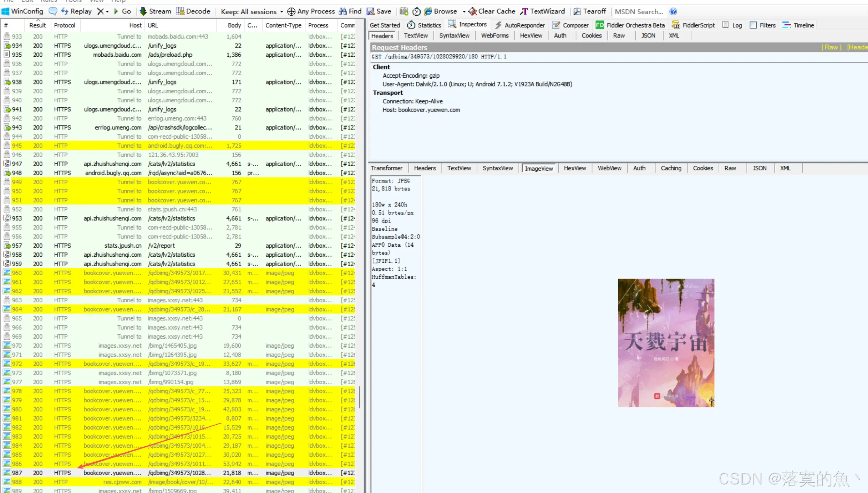Select session 947 api.zhuishushenqi.com row
Viewport: 868px width, 493px height.
(178, 164)
